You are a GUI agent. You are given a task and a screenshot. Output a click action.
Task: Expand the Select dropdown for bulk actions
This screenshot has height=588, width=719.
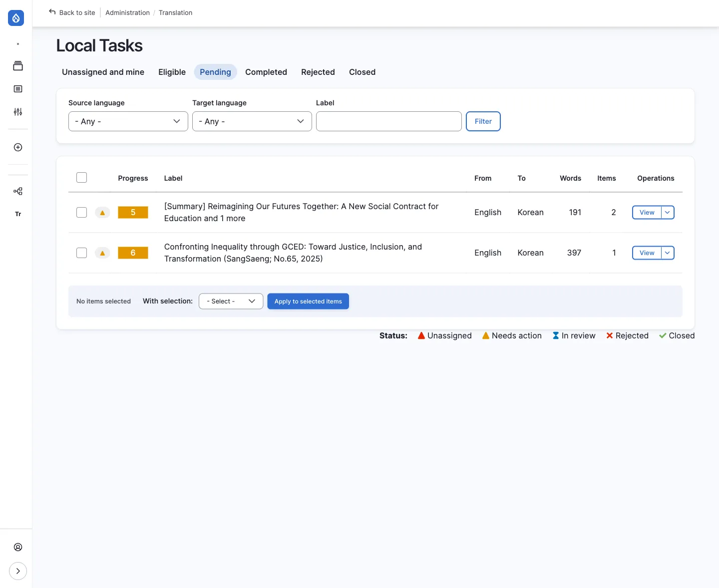click(x=230, y=301)
